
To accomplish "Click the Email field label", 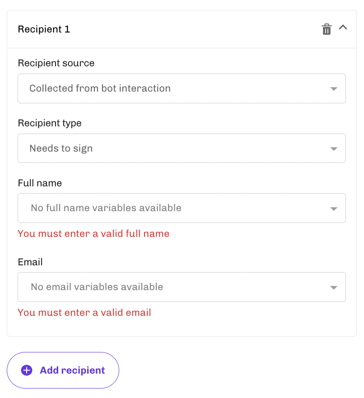I will pos(30,262).
